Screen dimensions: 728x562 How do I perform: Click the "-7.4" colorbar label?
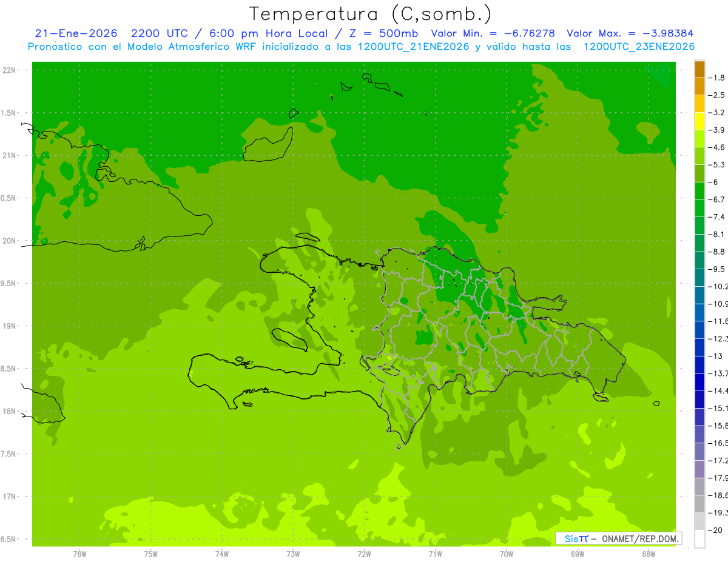[717, 217]
